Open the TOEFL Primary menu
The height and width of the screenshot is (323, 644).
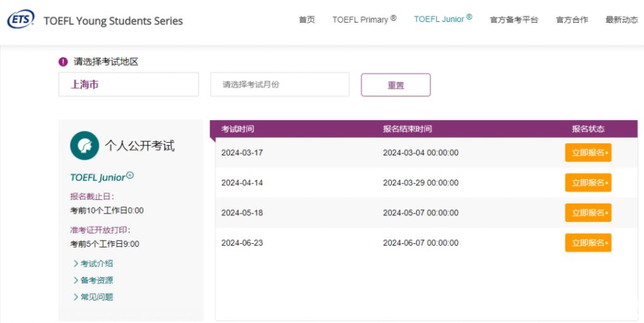point(364,19)
